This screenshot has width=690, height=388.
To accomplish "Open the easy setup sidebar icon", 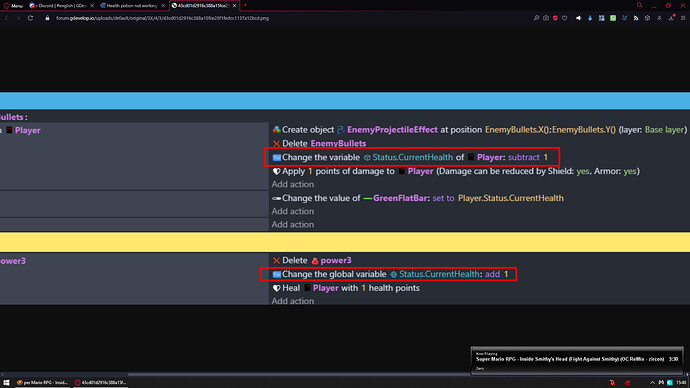I will point(683,18).
